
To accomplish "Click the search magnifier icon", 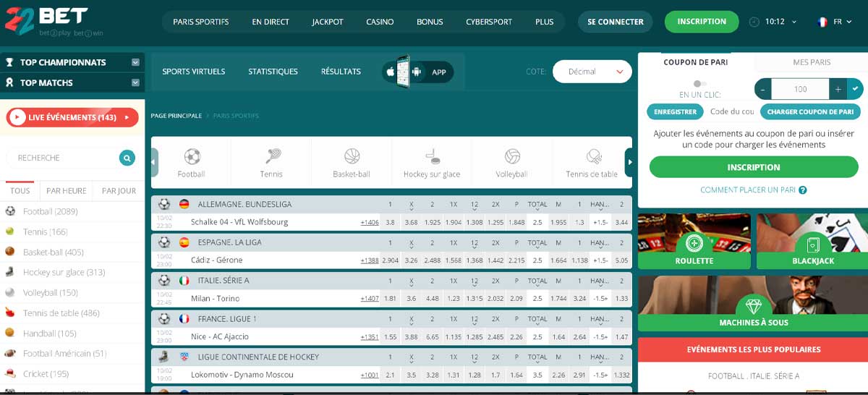I will 127,158.
